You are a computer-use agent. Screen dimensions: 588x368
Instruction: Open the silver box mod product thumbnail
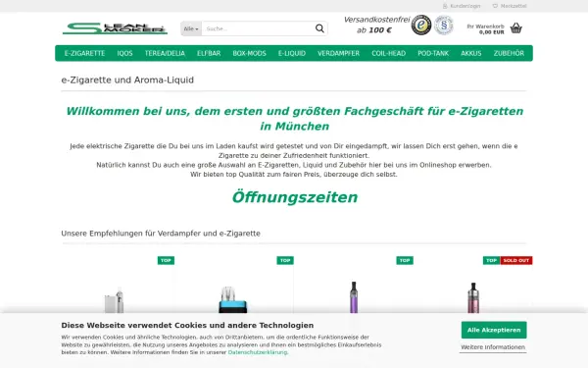coord(115,299)
